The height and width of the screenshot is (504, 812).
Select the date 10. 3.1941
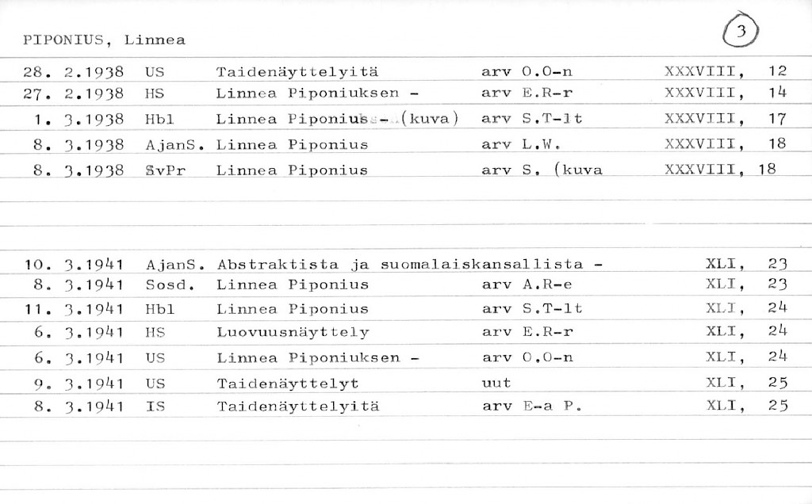coord(74,265)
